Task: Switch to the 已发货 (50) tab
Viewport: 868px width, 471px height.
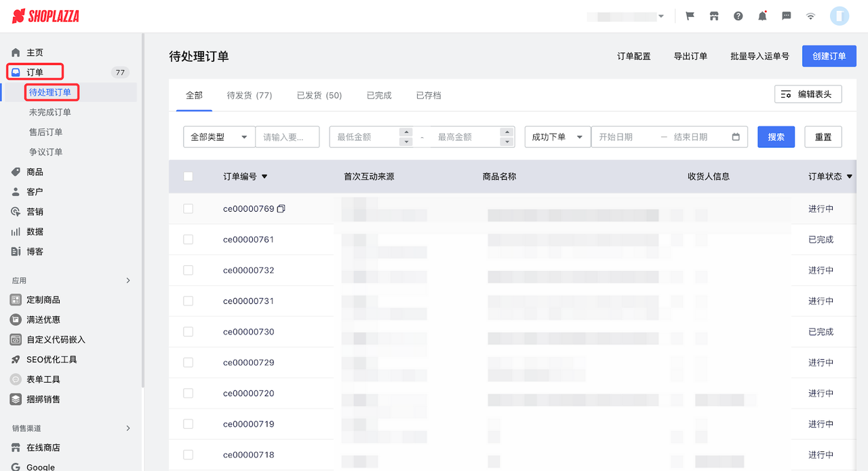Action: [319, 95]
